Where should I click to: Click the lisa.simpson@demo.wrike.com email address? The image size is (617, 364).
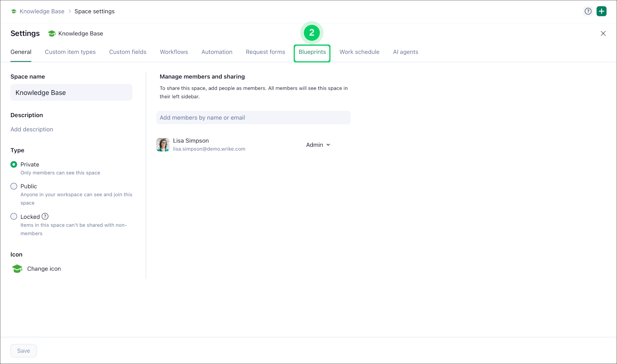(x=209, y=149)
